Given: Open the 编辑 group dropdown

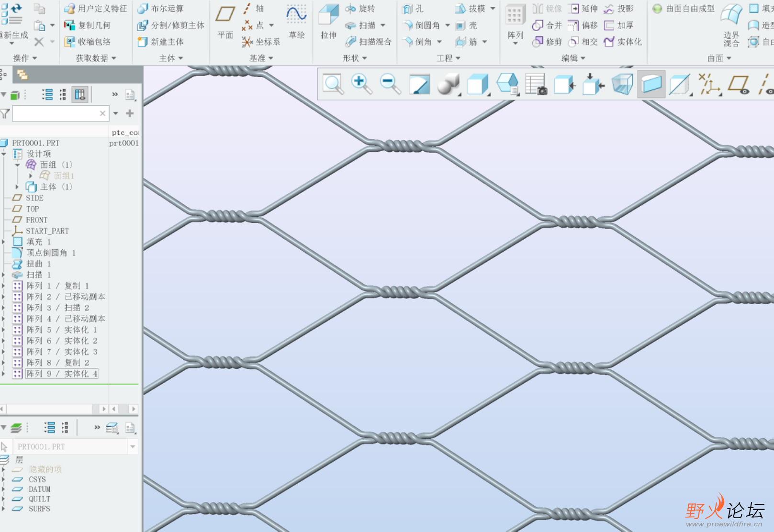Looking at the screenshot, I should [x=573, y=58].
